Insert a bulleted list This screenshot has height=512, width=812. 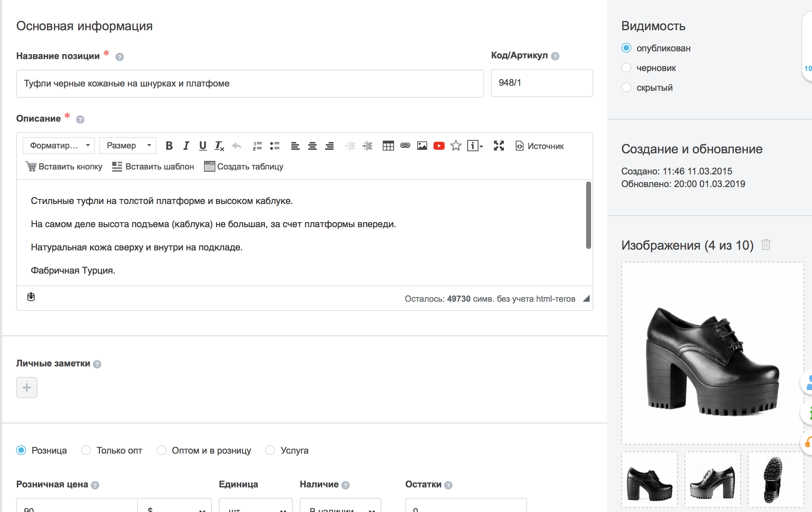(275, 146)
